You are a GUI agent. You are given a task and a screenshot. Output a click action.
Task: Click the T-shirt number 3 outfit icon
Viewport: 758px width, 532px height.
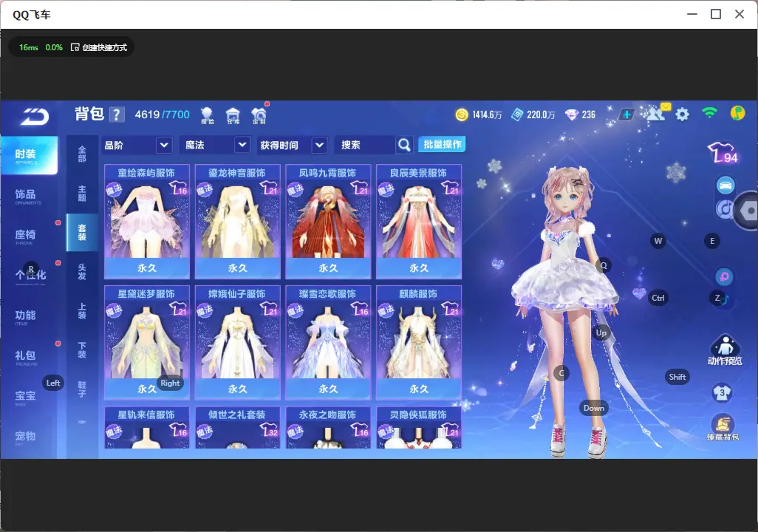(x=722, y=392)
